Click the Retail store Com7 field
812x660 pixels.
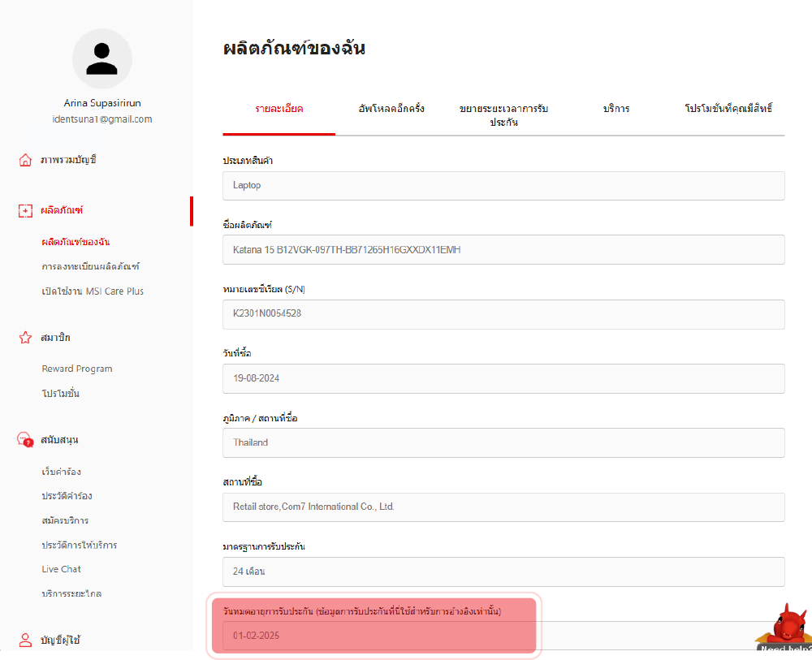503,507
